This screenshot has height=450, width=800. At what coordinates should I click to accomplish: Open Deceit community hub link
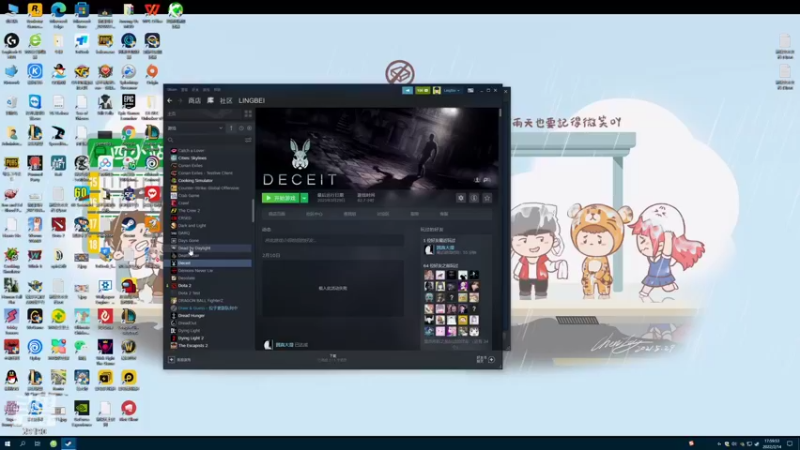[314, 214]
